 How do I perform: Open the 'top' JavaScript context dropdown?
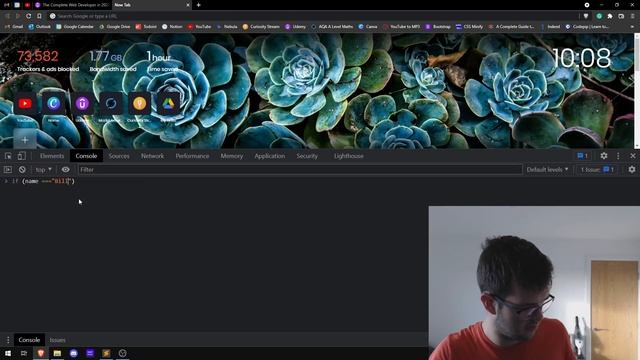pos(44,169)
